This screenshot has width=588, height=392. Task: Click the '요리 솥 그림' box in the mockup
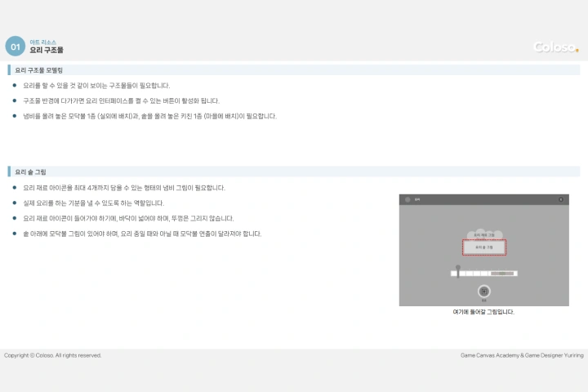point(484,247)
